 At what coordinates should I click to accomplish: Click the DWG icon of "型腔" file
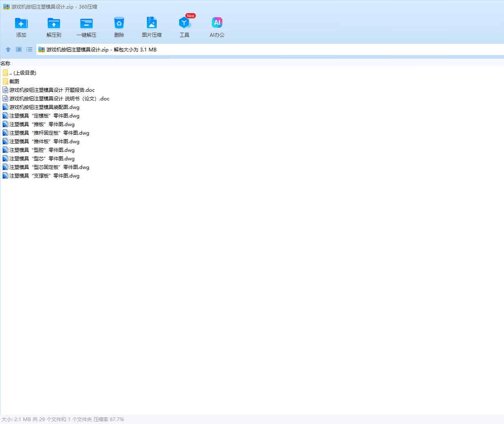click(5, 150)
